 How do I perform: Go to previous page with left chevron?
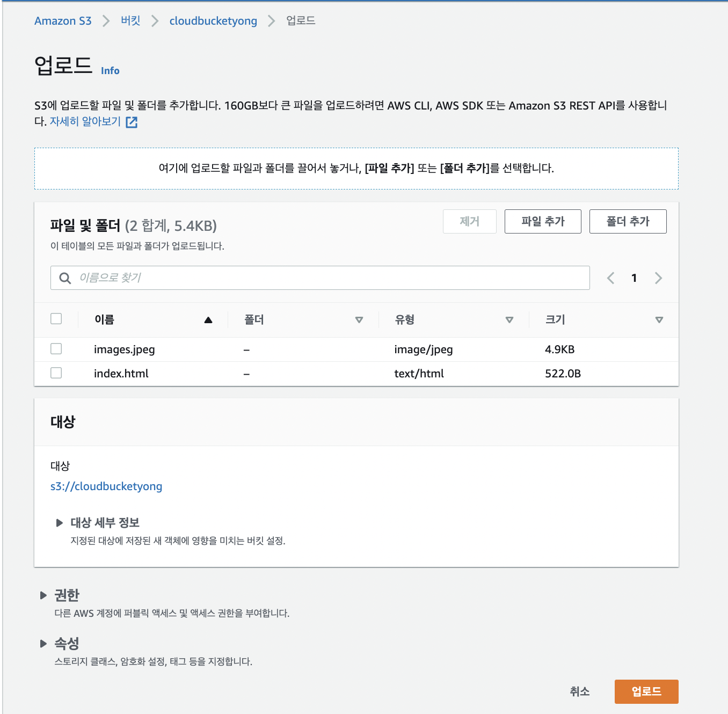[610, 278]
